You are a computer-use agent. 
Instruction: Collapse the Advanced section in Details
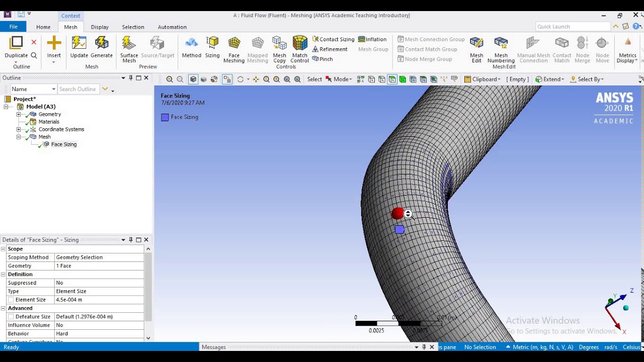[x=4, y=308]
